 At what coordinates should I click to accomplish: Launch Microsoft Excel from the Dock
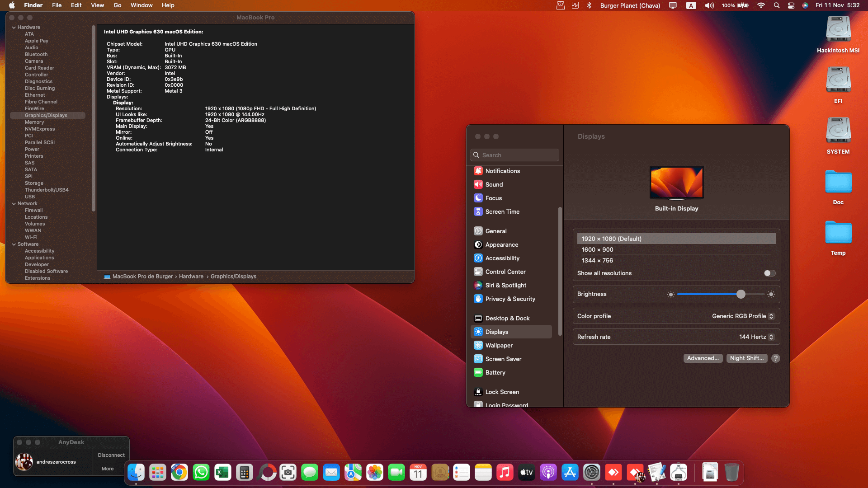223,473
